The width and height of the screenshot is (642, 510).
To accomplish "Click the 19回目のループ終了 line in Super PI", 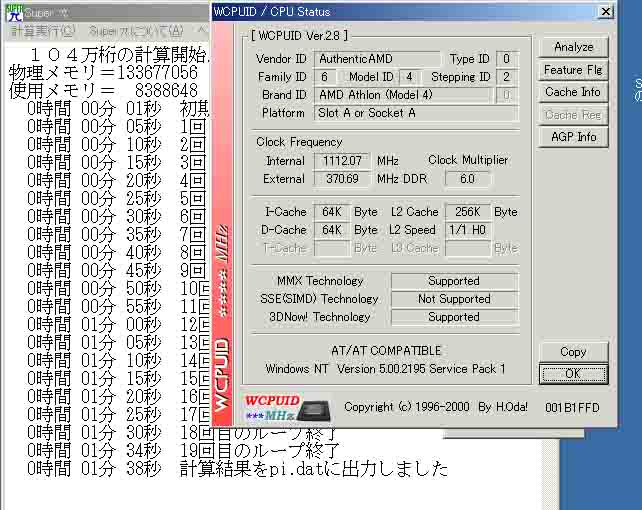I will [183, 451].
